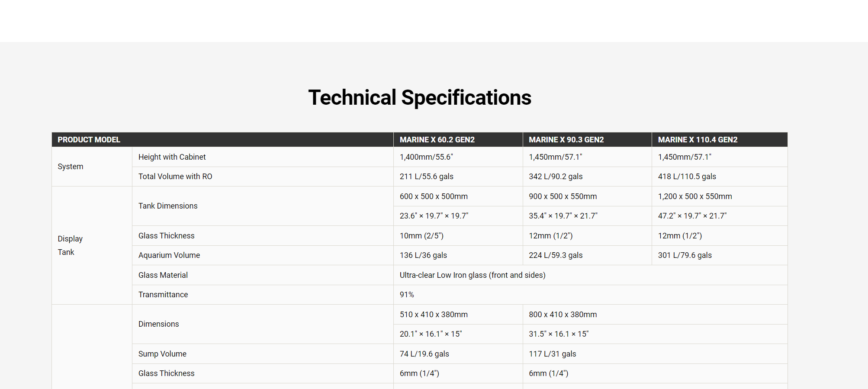Click the Glass Material label
Viewport: 868px width, 389px height.
tap(163, 275)
